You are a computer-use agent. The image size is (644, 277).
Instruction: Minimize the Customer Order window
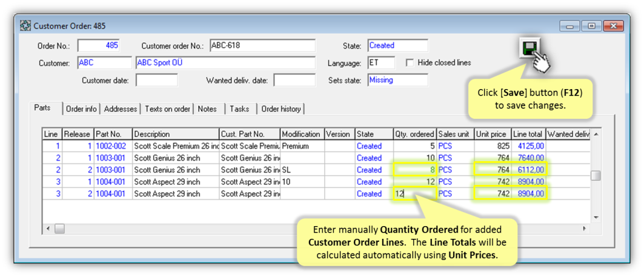(569, 26)
